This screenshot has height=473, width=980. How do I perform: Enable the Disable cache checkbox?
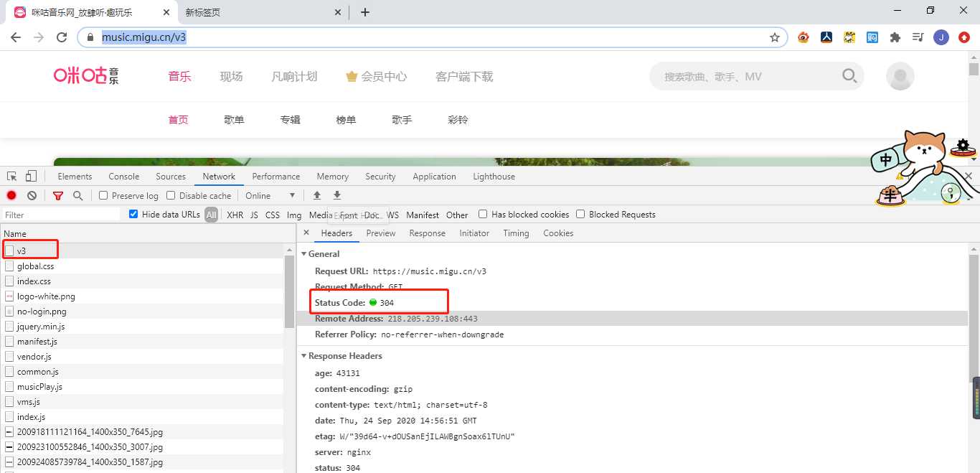171,195
